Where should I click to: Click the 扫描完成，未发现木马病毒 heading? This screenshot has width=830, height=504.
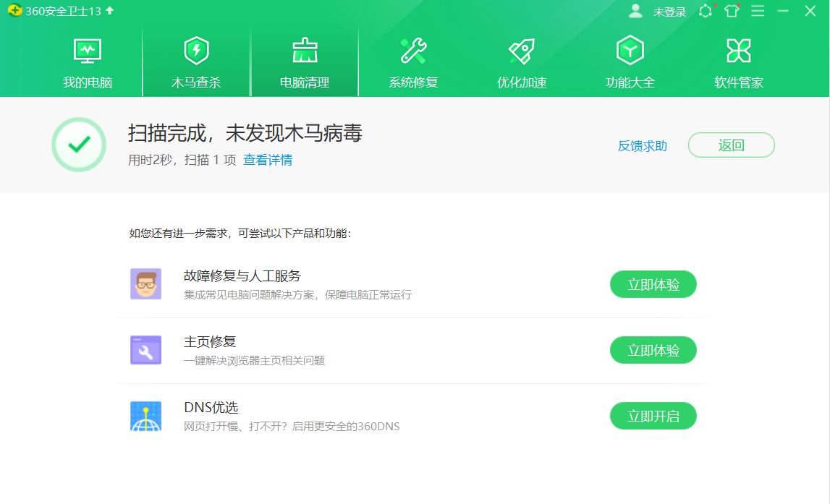pyautogui.click(x=245, y=133)
